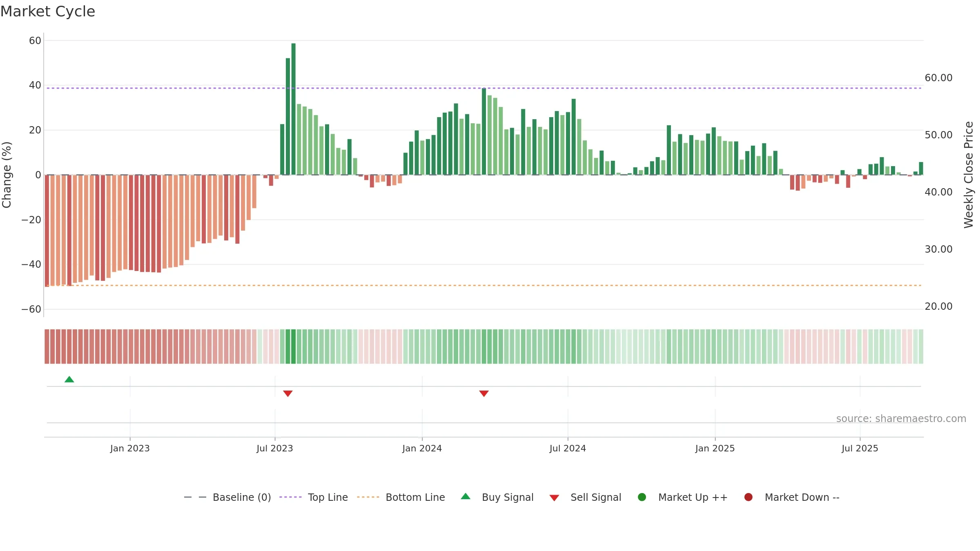This screenshot has height=551, width=980.
Task: Toggle the Baseline (0) legend entry
Action: point(227,497)
